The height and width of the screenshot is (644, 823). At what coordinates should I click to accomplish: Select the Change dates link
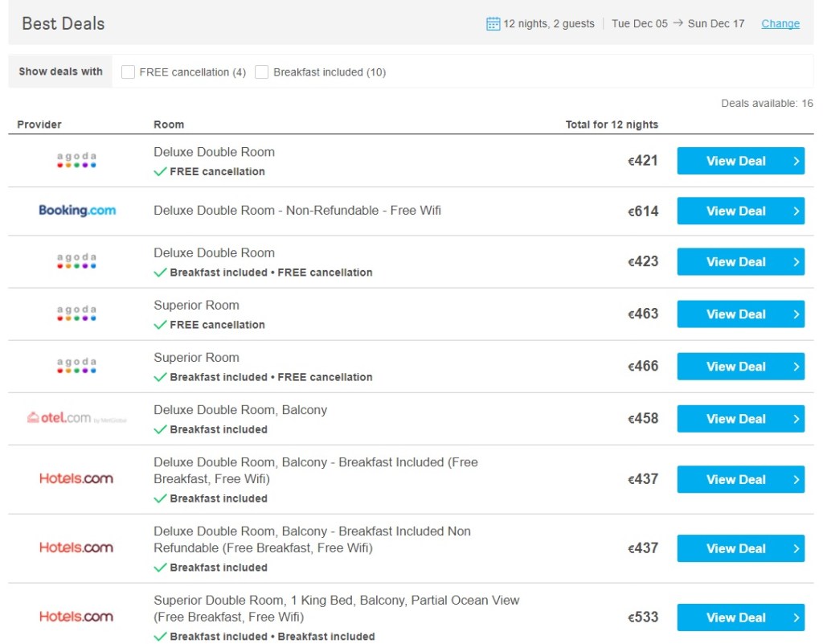coord(780,23)
